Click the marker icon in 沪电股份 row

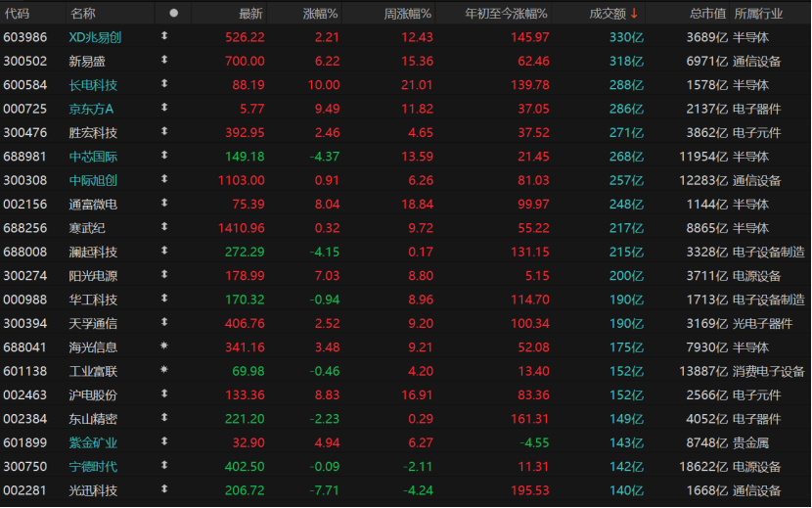(164, 393)
